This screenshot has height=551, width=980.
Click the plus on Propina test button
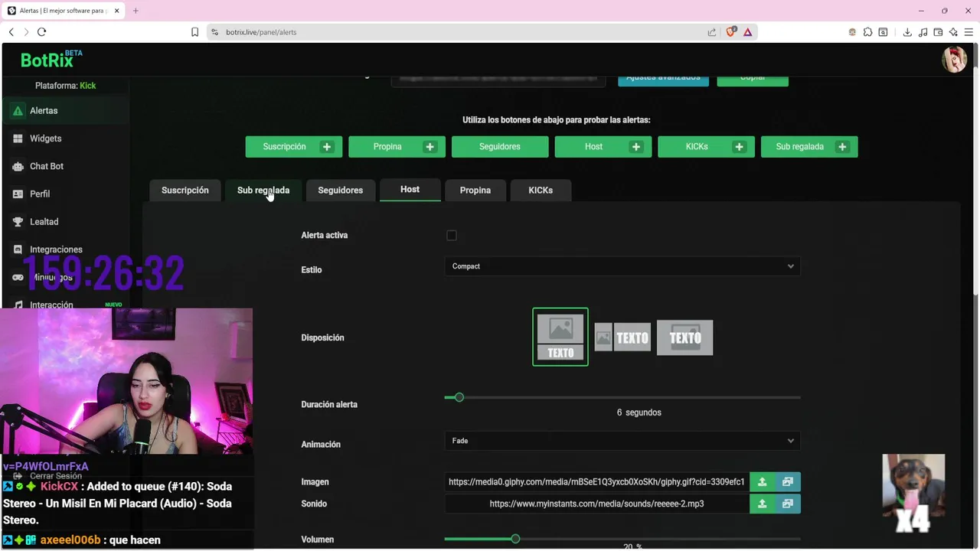pos(430,147)
